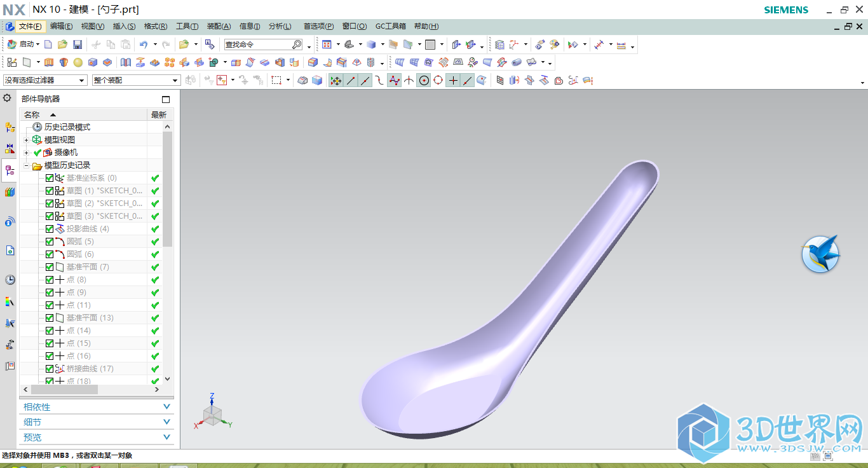Select 历史记录模式 in the tree
Viewport: 868px width, 468px height.
67,127
